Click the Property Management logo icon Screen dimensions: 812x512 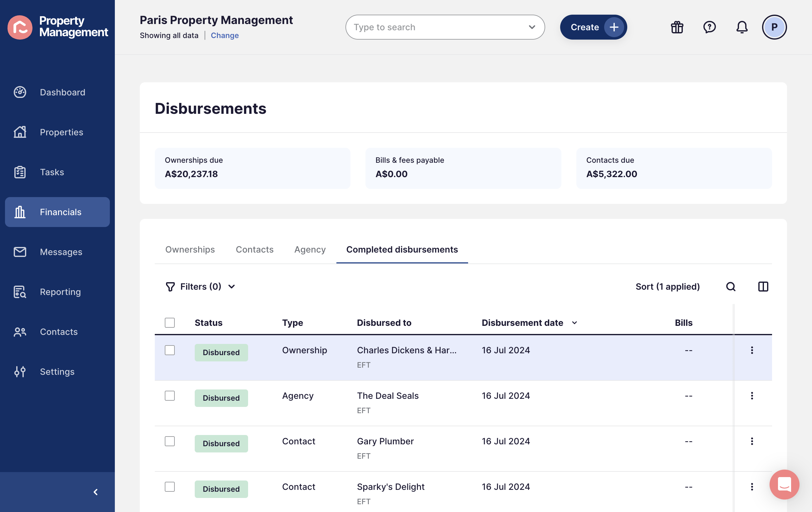[20, 27]
